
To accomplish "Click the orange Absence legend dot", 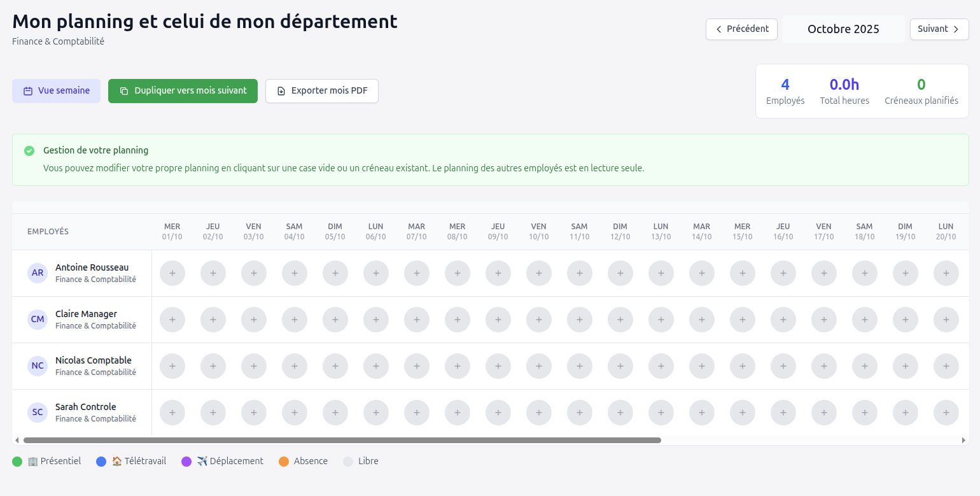I will click(284, 462).
